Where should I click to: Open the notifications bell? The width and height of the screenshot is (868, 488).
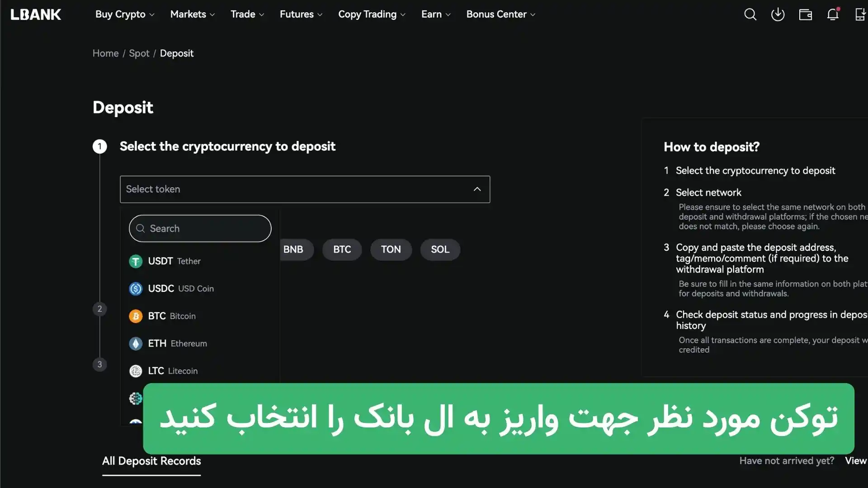click(x=833, y=14)
